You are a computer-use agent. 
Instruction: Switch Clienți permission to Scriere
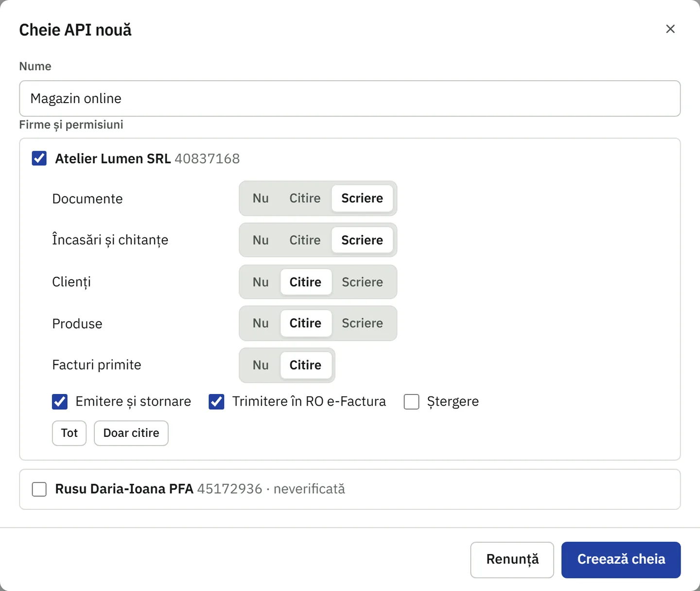click(x=362, y=282)
